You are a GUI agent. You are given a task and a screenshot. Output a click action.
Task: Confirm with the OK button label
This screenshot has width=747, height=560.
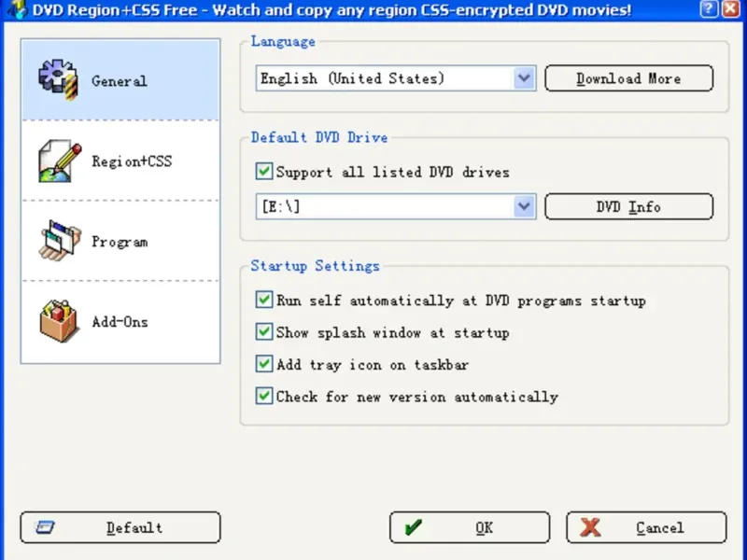[x=484, y=527]
